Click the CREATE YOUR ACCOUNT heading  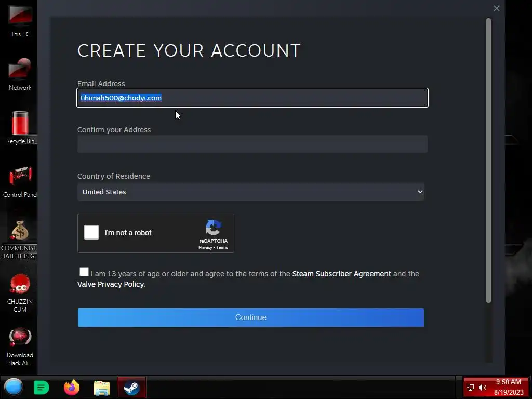[189, 50]
